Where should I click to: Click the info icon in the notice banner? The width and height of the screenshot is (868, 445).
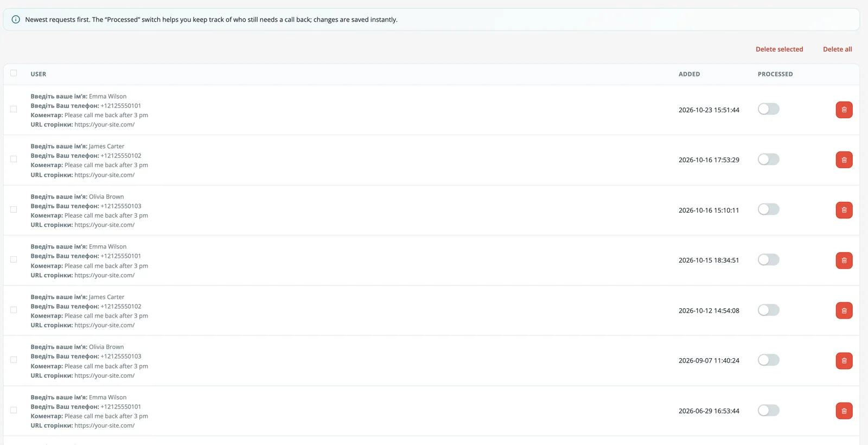pos(16,20)
